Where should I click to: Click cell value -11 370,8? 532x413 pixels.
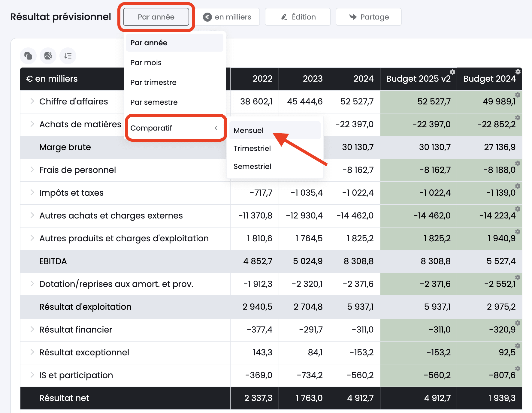click(x=255, y=216)
